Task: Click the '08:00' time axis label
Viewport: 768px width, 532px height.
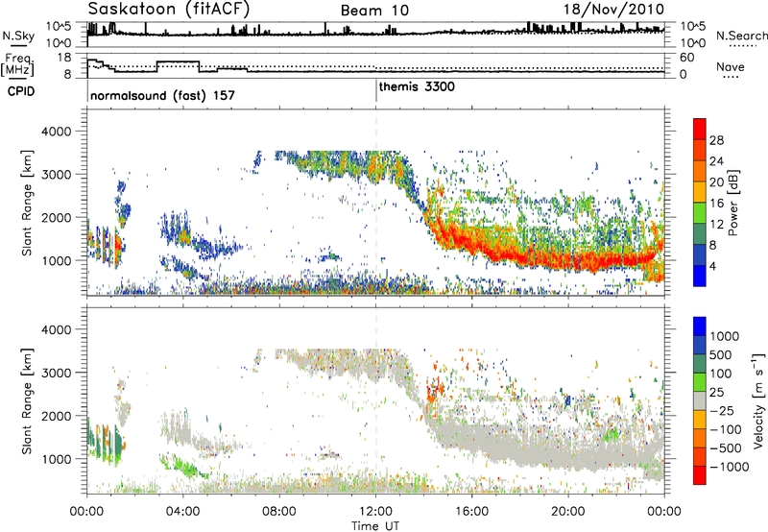Action: coord(279,512)
